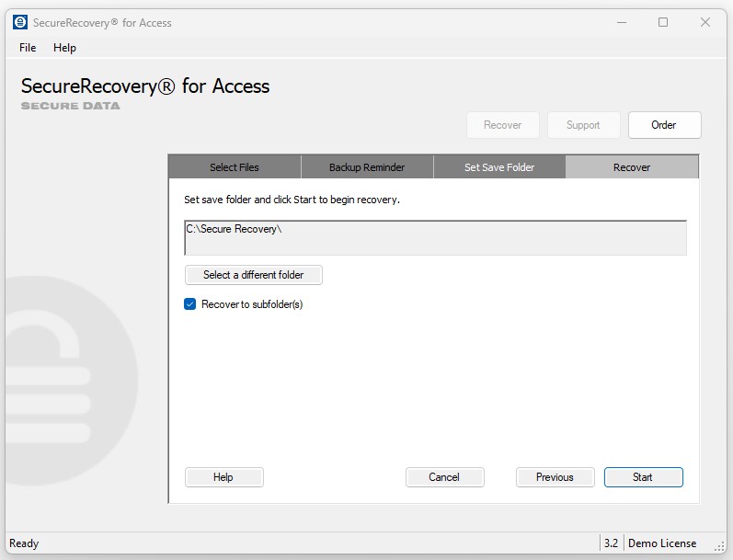733x560 pixels.
Task: Click the Support button at top
Action: pos(583,125)
